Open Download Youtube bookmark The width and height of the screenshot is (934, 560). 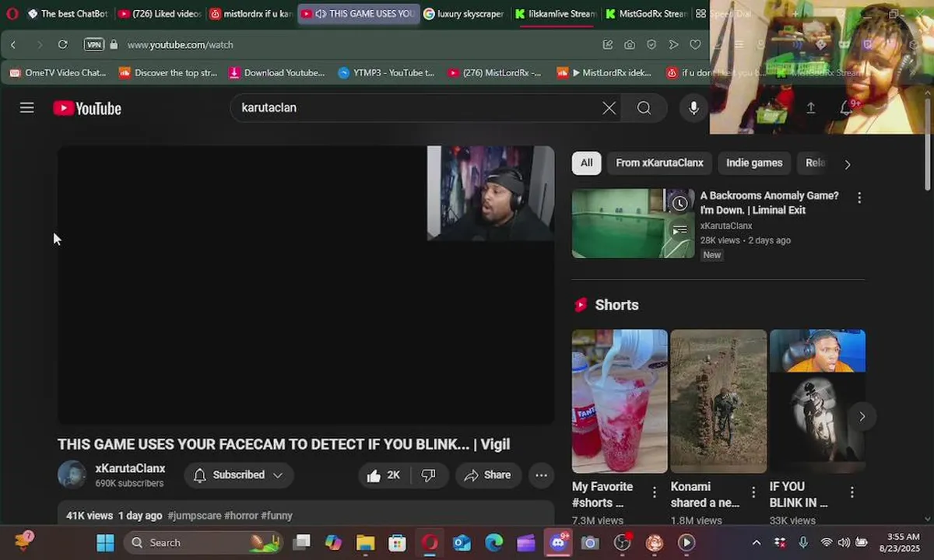pos(276,73)
